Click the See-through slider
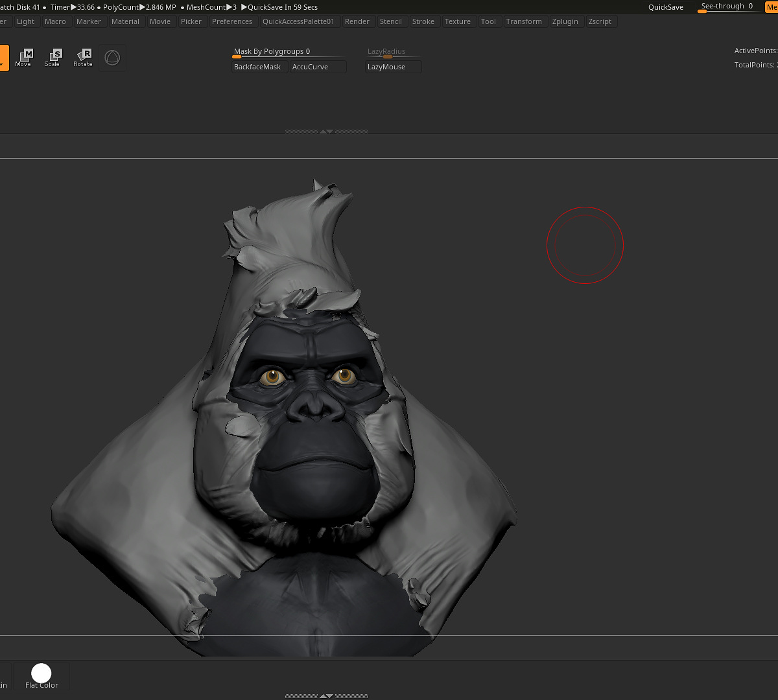The width and height of the screenshot is (778, 700). click(729, 7)
